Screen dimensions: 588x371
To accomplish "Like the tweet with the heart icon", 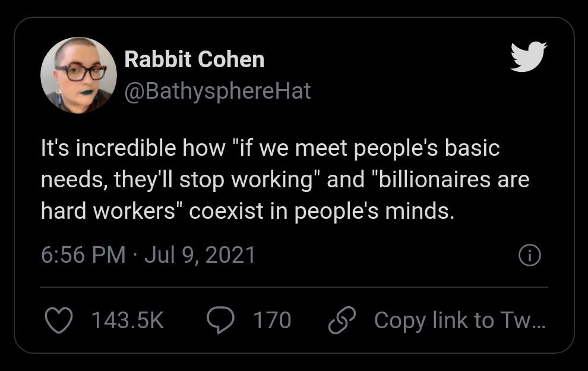I will [58, 320].
